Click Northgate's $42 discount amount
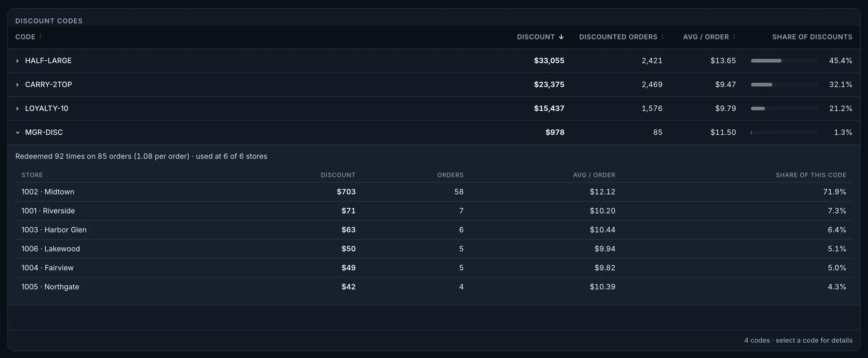Viewport: 868px width, 358px height. click(x=348, y=287)
